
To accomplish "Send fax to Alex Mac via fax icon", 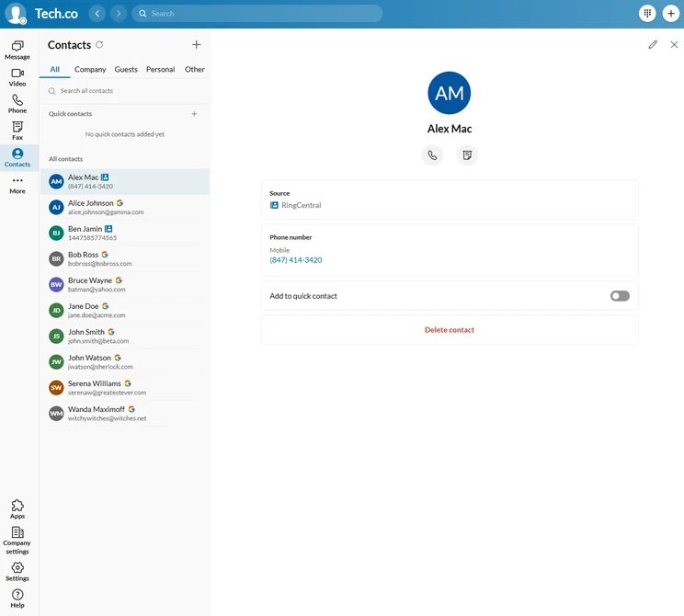I will [x=467, y=155].
